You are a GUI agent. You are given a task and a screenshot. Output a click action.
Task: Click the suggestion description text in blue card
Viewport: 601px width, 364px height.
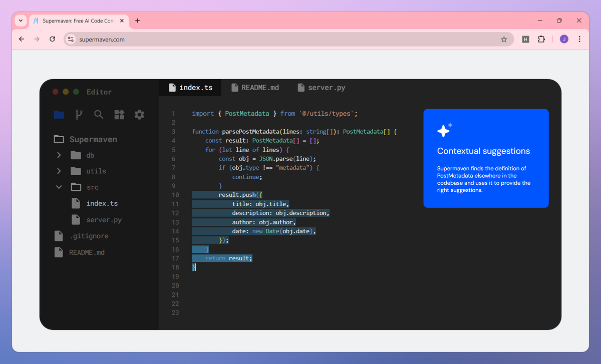pyautogui.click(x=484, y=179)
